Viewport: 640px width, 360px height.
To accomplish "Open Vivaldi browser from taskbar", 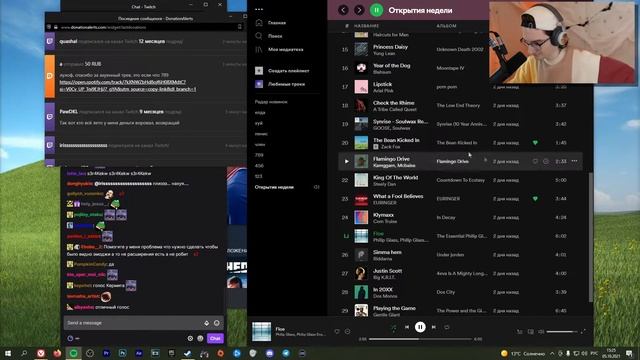I will point(41,353).
